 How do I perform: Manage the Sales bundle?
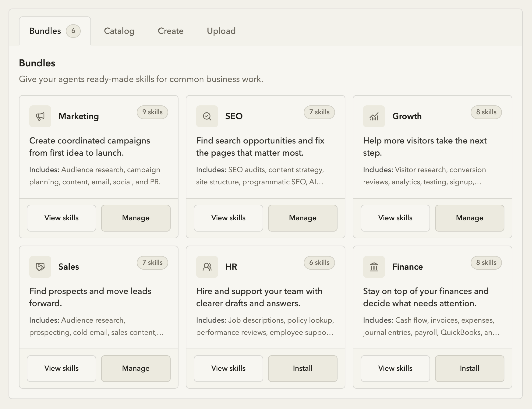tap(136, 368)
